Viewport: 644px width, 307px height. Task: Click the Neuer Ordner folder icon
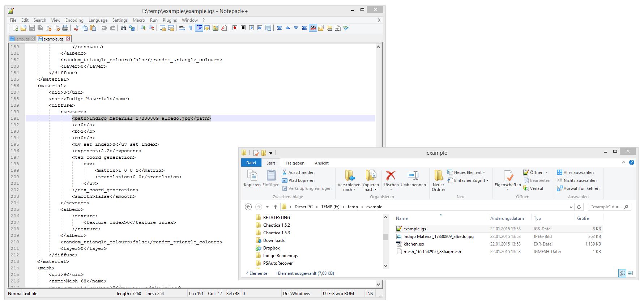click(438, 176)
